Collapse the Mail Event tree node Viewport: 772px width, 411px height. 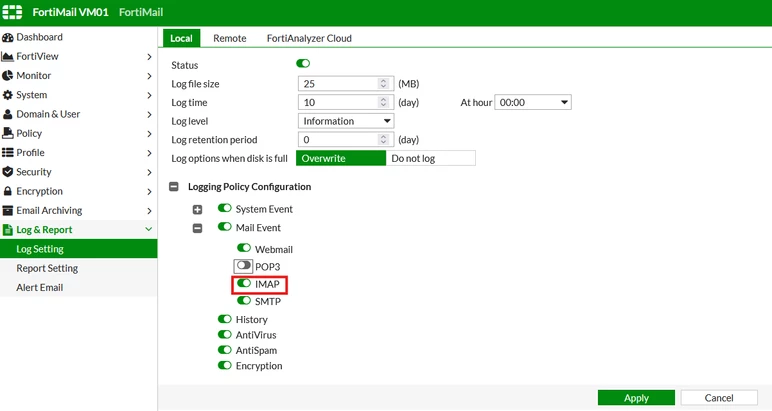197,228
